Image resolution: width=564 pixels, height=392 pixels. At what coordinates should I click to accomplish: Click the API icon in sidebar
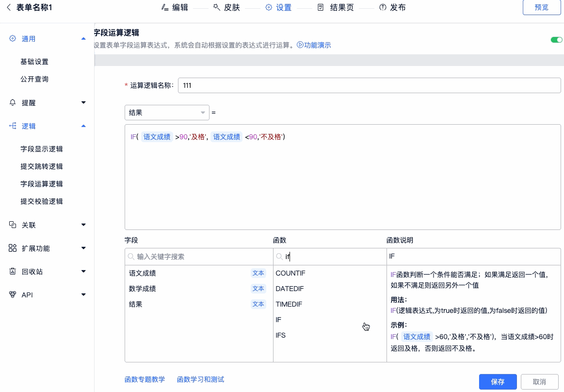pyautogui.click(x=13, y=295)
